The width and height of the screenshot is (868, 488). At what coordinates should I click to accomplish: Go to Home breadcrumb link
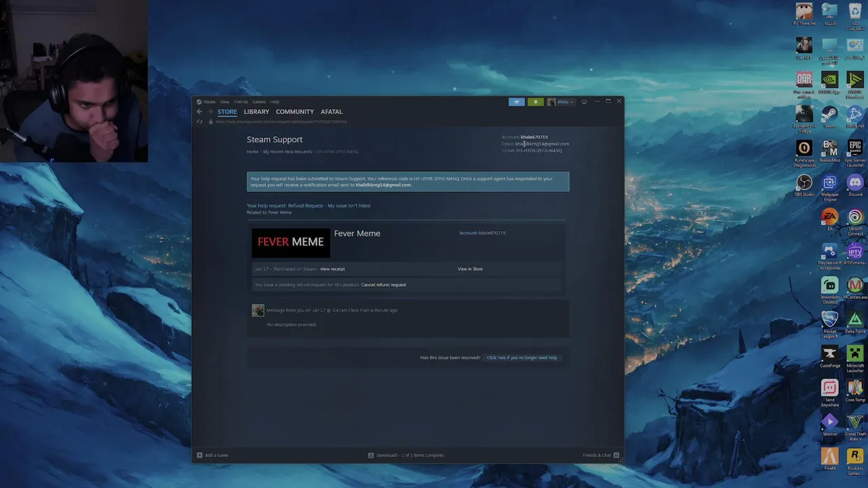(x=252, y=152)
